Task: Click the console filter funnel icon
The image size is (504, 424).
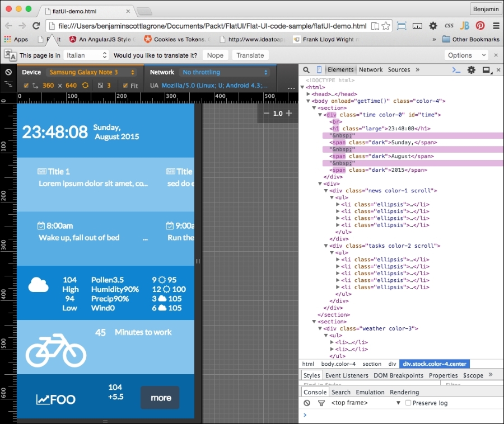Action: pyautogui.click(x=321, y=403)
